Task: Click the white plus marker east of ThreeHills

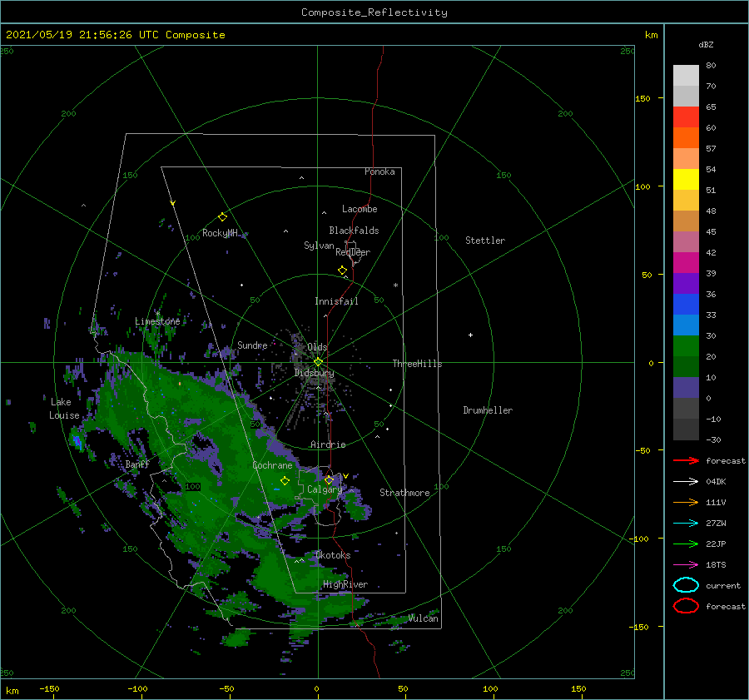Action: 470,335
